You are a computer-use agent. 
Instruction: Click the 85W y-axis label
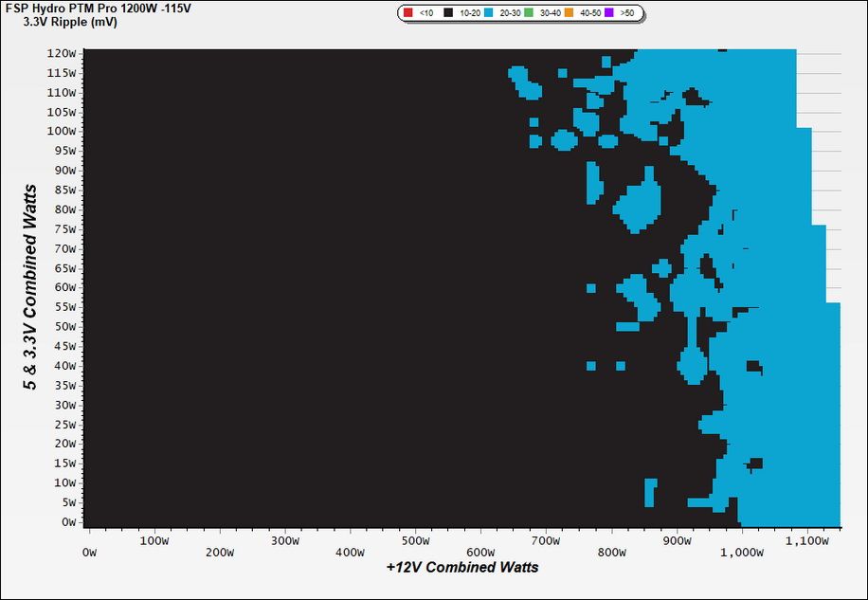64,190
